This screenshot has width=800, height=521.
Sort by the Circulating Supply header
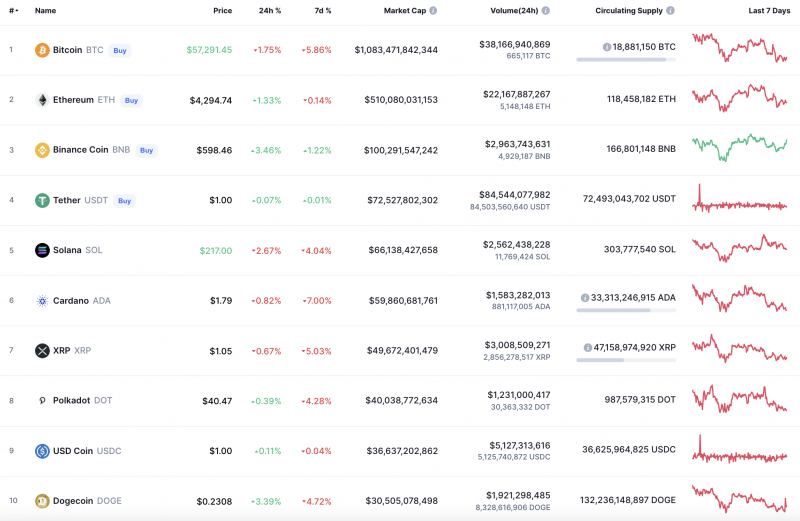629,10
